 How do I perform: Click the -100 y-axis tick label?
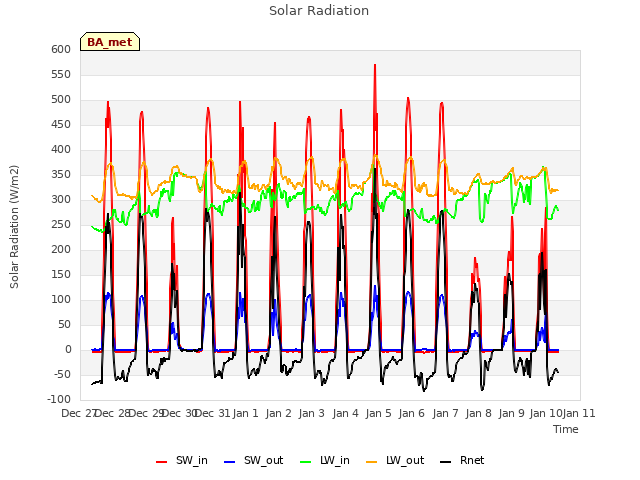pos(59,400)
